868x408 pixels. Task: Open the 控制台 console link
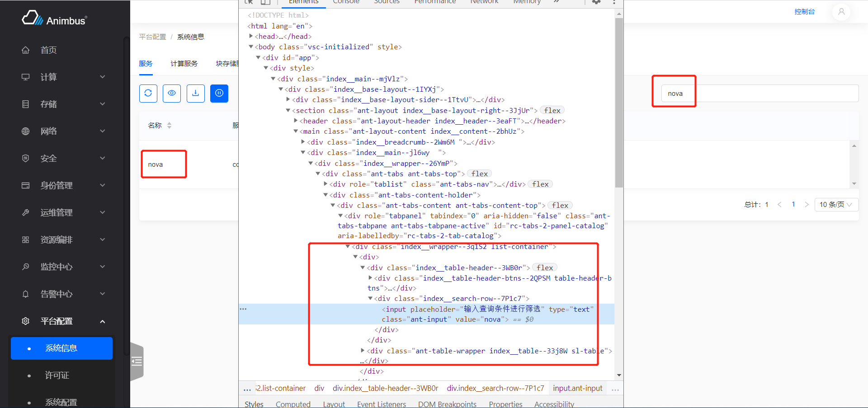coord(805,12)
